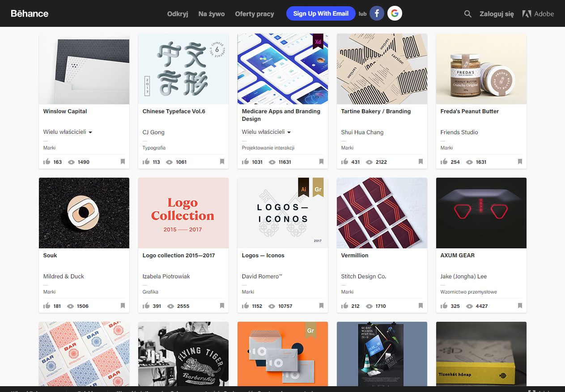This screenshot has width=565, height=392.
Task: Open the AXUM GEAR title link
Action: [x=458, y=255]
